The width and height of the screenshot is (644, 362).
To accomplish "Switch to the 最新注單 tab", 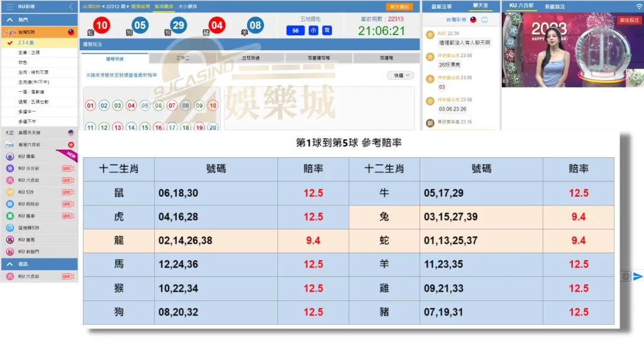I will tap(441, 6).
